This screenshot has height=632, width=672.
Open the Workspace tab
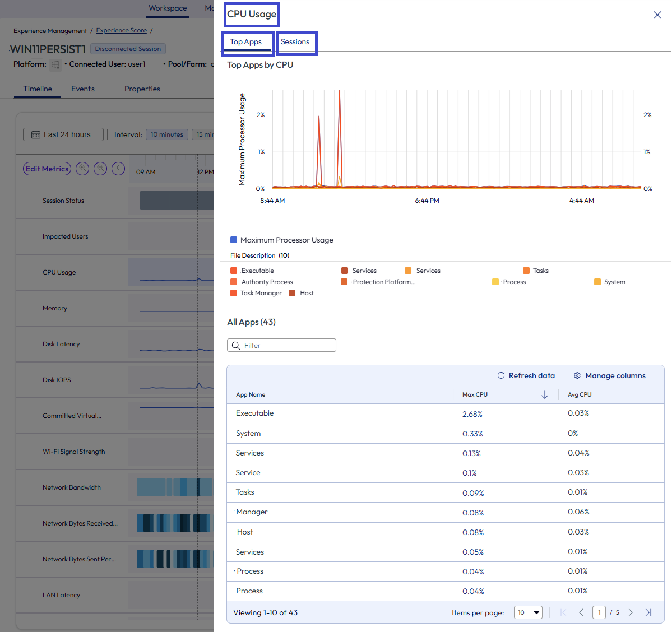[x=168, y=8]
